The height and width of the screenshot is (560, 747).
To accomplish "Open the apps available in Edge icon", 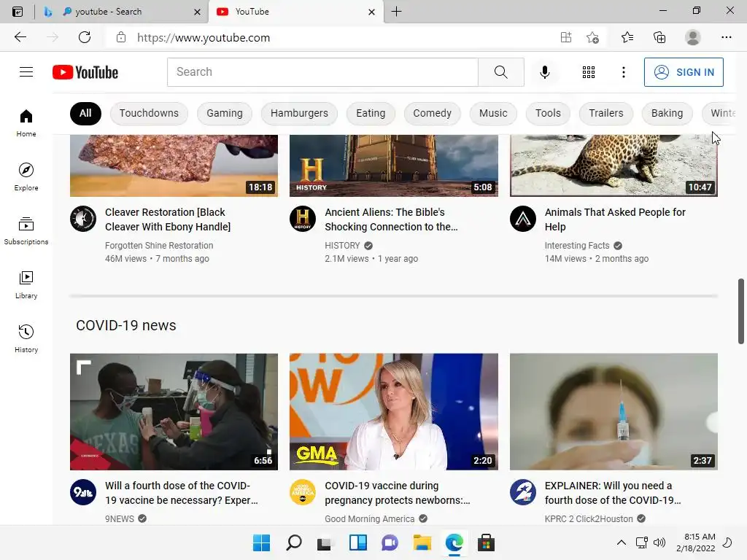I will [x=565, y=37].
